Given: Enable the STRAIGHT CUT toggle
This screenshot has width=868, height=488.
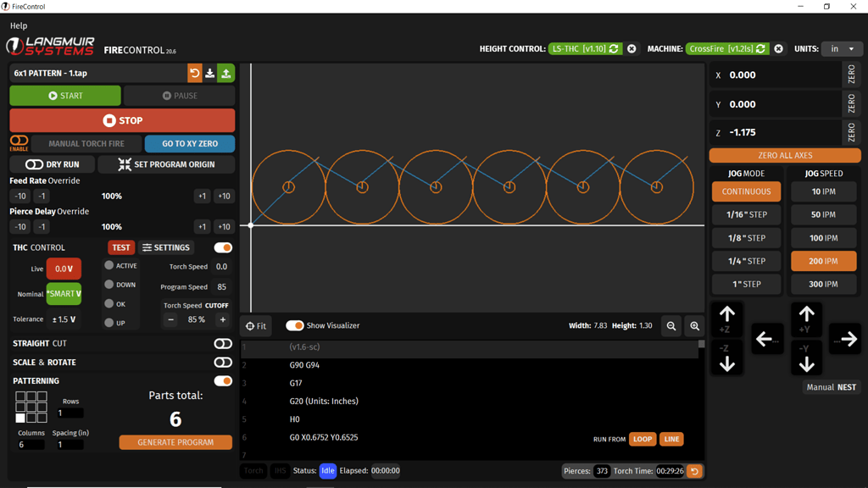Looking at the screenshot, I should (x=223, y=343).
